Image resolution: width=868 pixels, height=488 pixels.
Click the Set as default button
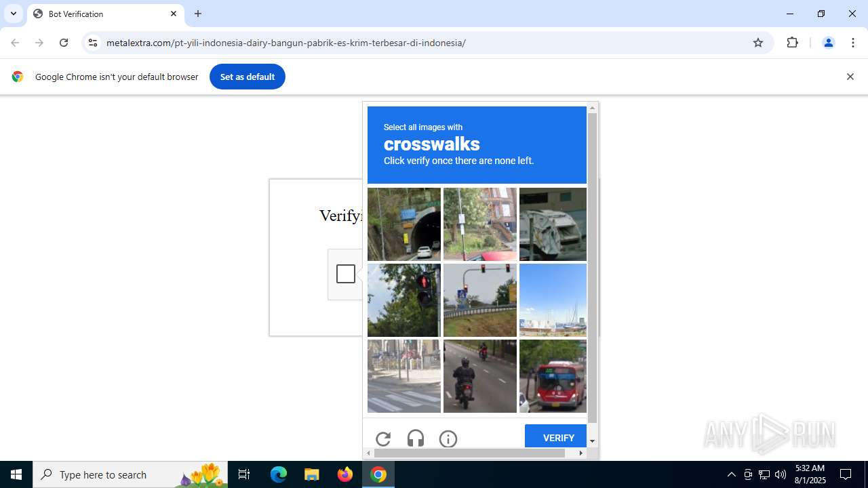tap(248, 77)
